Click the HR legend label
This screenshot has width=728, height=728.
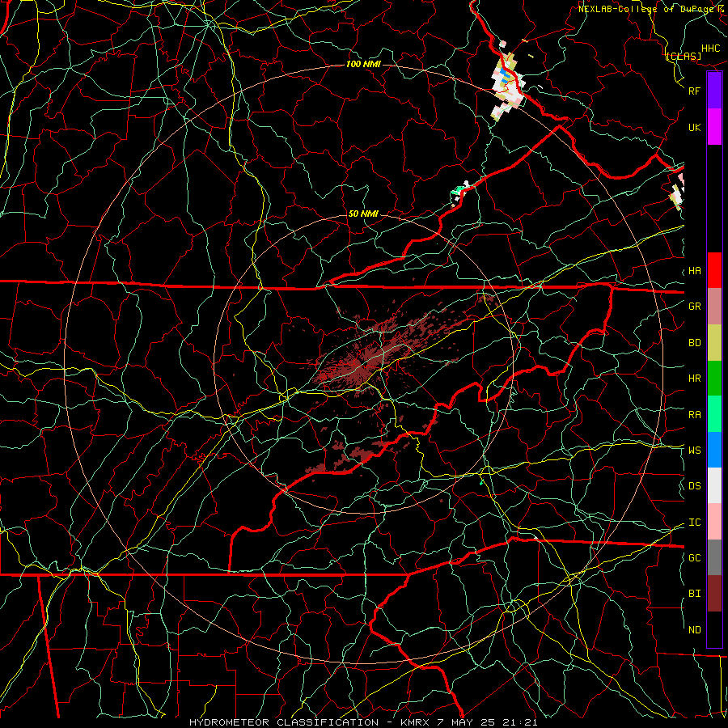[694, 379]
